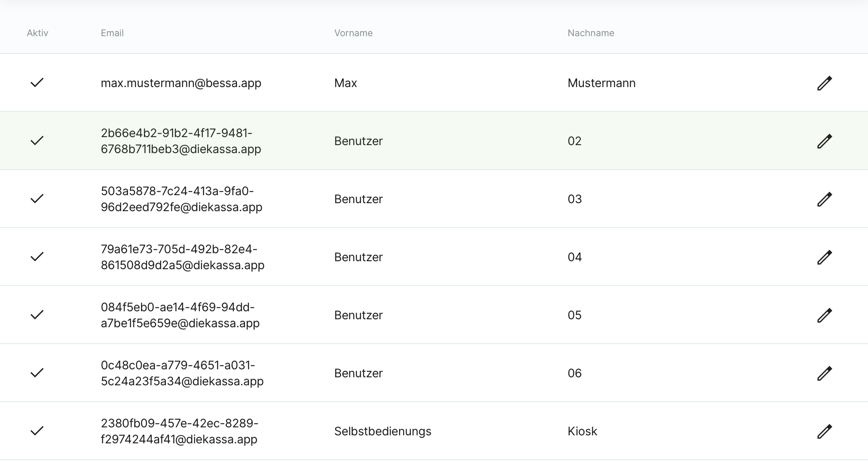Click active checkmark for Max Mustermann
This screenshot has width=868, height=461.
coord(37,82)
